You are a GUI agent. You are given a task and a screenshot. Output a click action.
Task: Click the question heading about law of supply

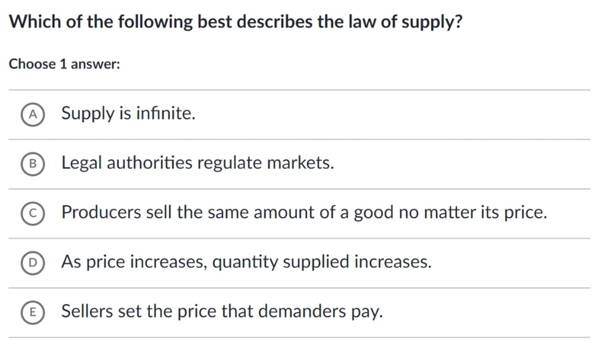point(236,22)
